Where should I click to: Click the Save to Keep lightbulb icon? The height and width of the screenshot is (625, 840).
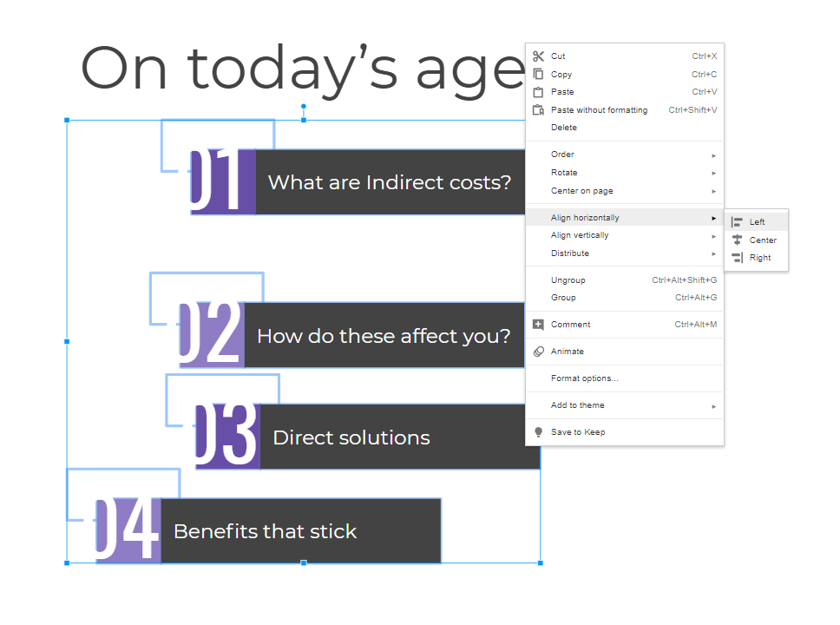click(538, 432)
